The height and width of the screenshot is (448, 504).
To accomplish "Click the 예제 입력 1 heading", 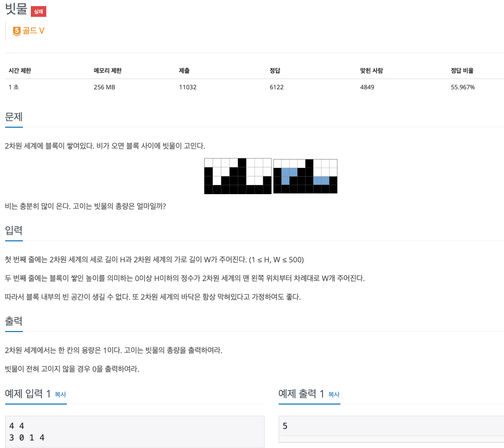I will (x=28, y=393).
